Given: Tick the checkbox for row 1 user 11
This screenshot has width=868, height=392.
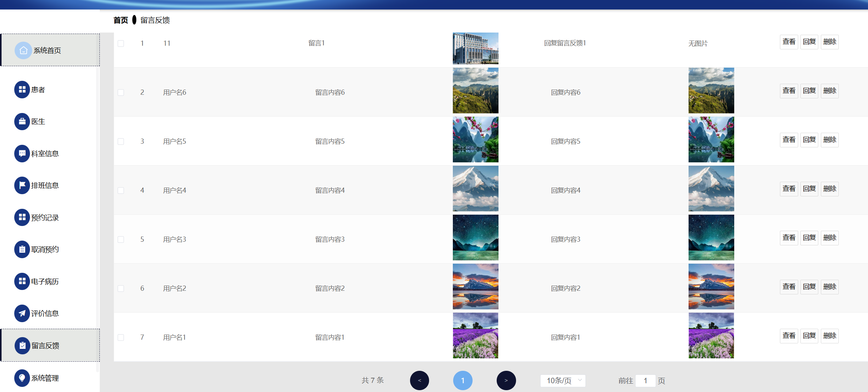Looking at the screenshot, I should click(x=121, y=44).
